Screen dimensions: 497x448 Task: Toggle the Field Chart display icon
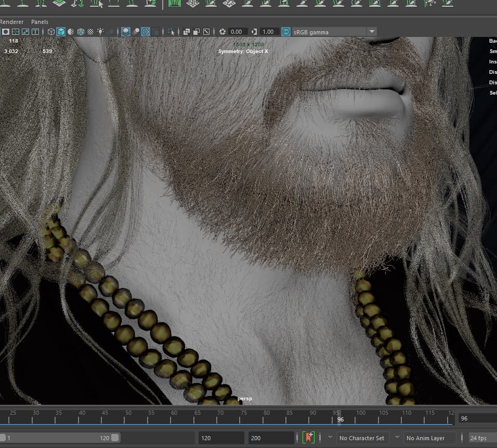point(16,32)
